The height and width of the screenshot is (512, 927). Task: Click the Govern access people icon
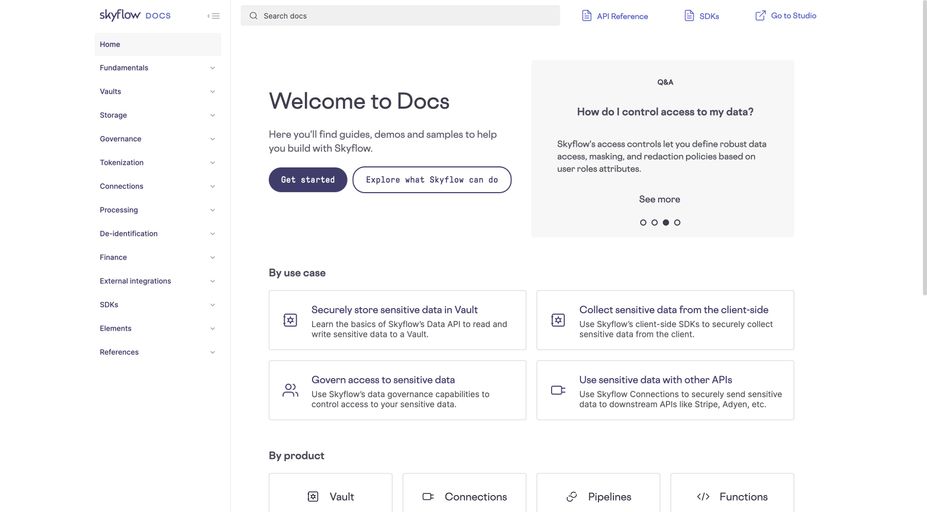pyautogui.click(x=290, y=390)
